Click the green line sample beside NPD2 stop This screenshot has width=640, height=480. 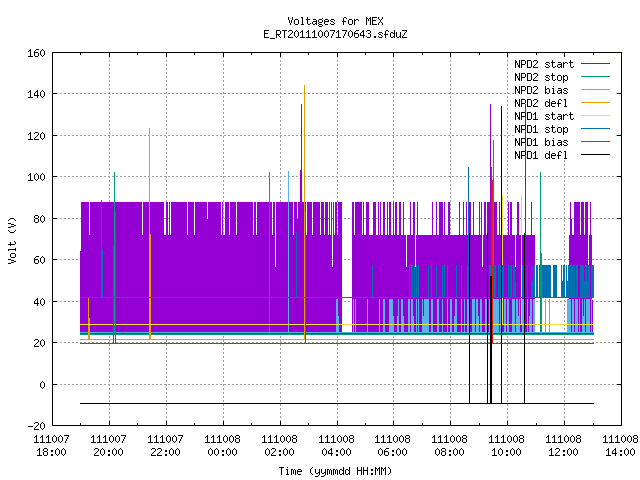click(595, 77)
